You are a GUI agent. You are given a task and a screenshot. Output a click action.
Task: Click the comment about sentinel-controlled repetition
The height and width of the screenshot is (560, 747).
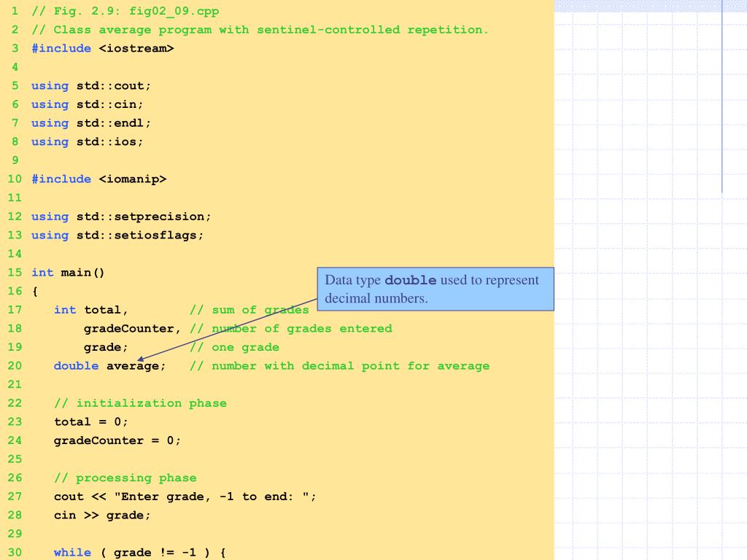[260, 29]
